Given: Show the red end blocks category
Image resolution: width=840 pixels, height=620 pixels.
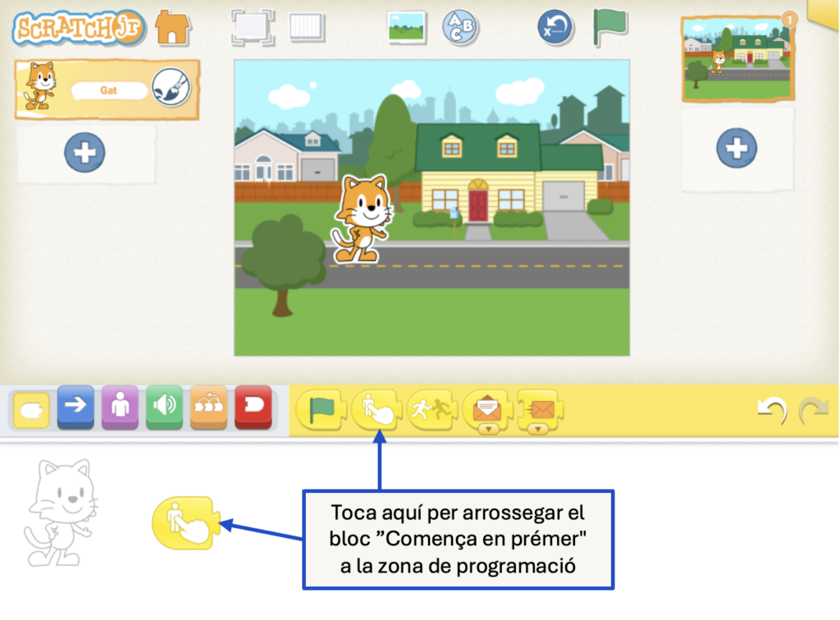Looking at the screenshot, I should pyautogui.click(x=253, y=407).
